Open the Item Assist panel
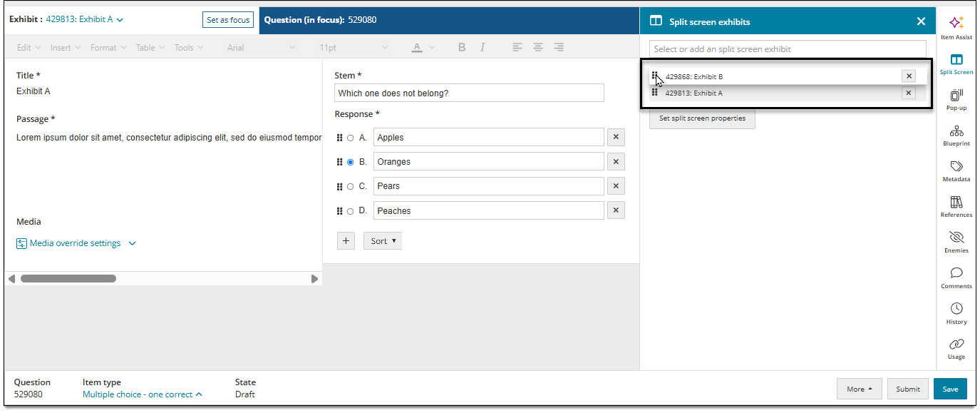980x413 pixels. click(x=956, y=28)
